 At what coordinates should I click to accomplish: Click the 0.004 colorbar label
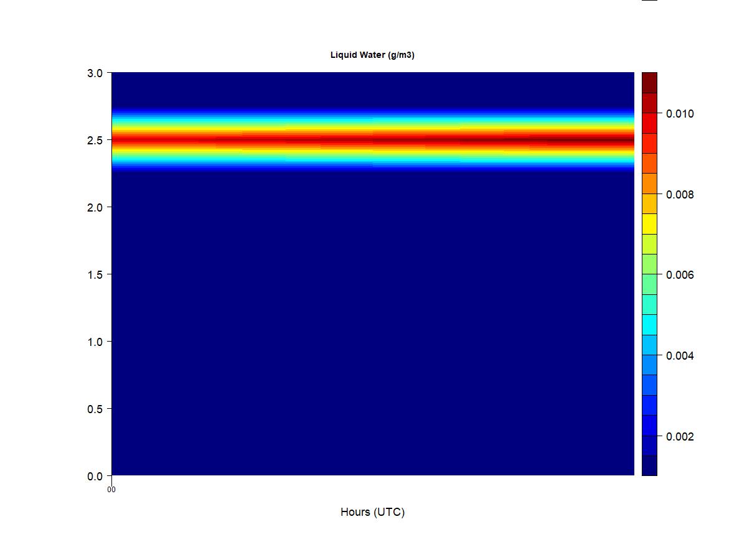pos(680,356)
